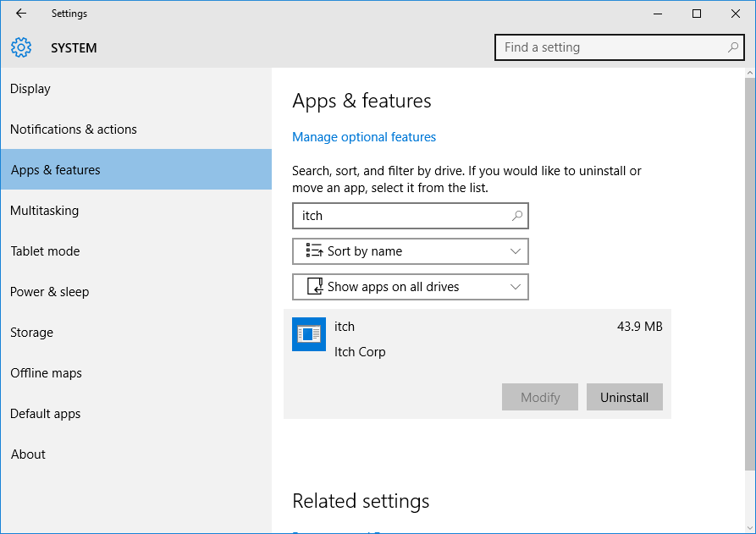The image size is (756, 534).
Task: Click the vertical scrollbar thumb
Action: (750, 273)
